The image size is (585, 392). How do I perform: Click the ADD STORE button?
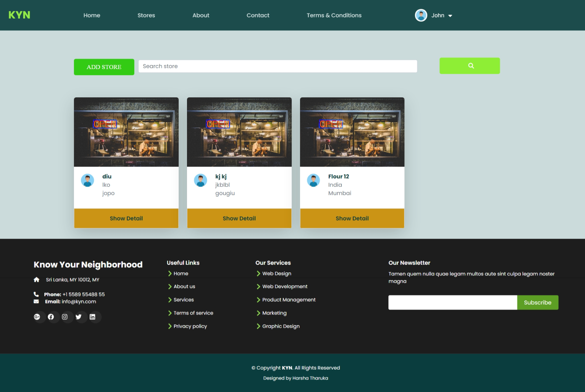pyautogui.click(x=104, y=67)
